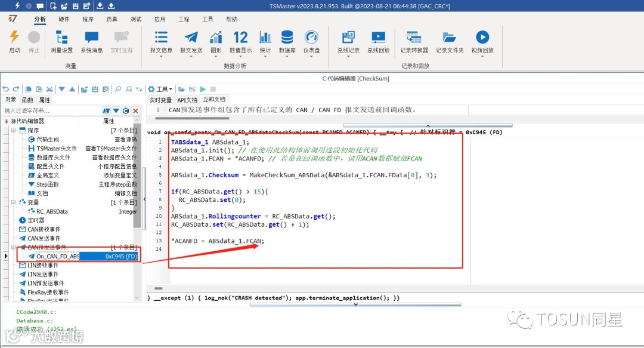Click the upload-arrow icon in title bar
Image resolution: width=644 pixels, height=348 pixels.
coord(112,6)
